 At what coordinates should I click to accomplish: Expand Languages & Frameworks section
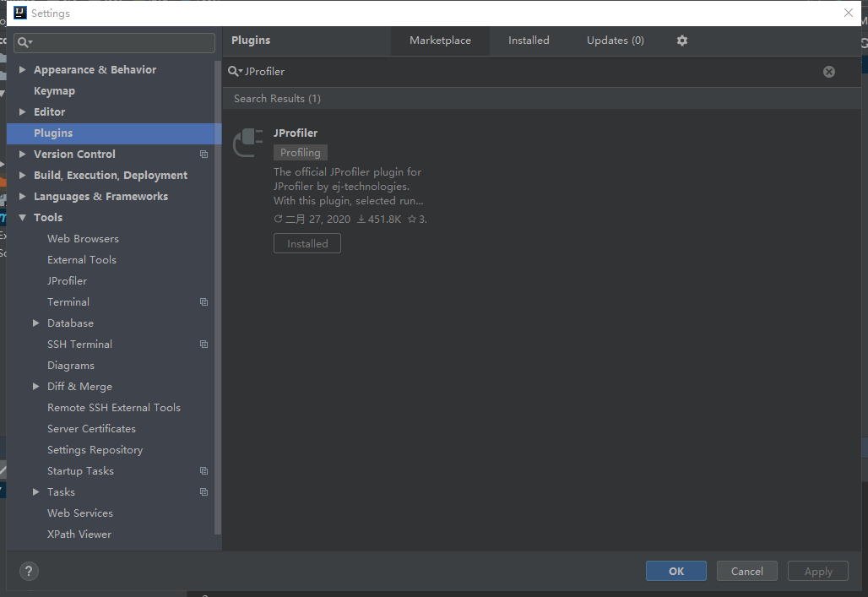tap(22, 196)
